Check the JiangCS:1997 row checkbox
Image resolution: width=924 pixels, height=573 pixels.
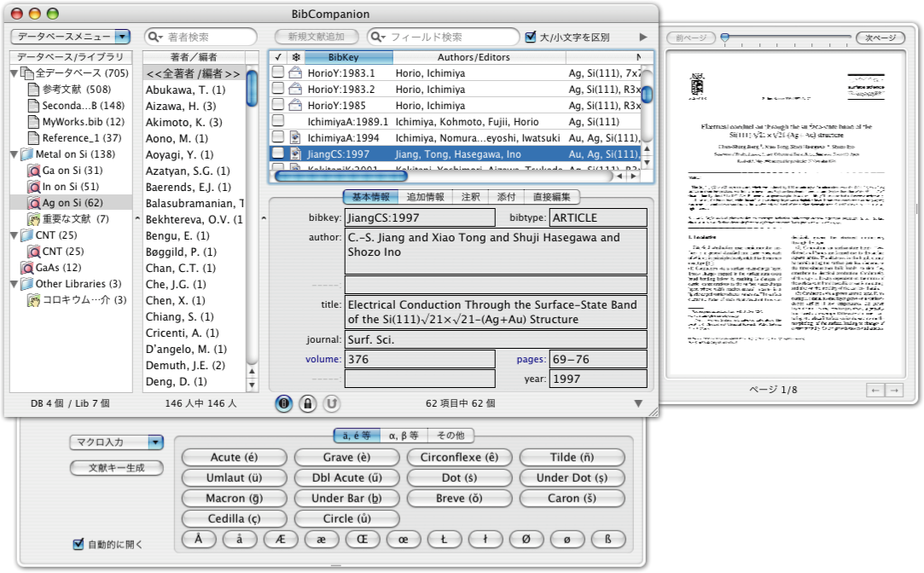(x=278, y=153)
